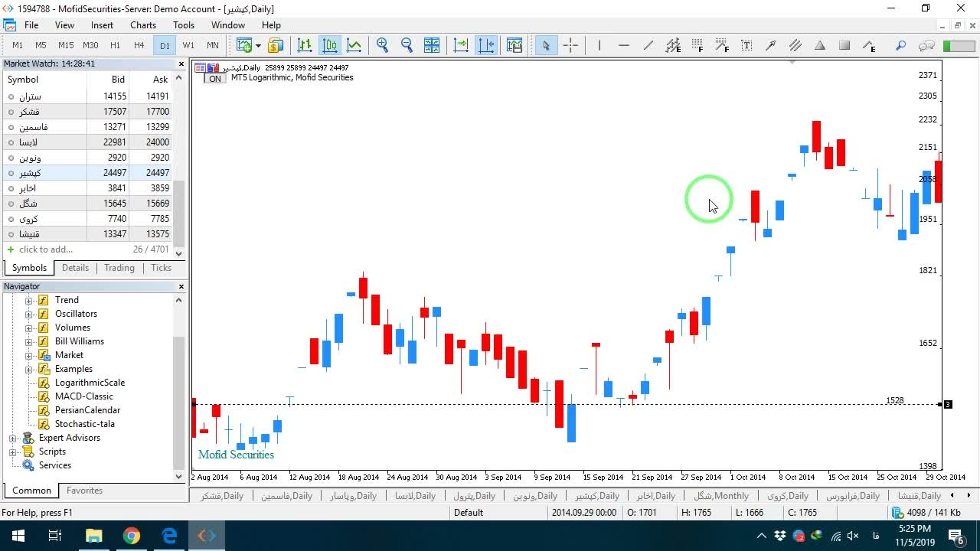This screenshot has width=980, height=551.
Task: Zoom out of the chart
Action: click(407, 45)
